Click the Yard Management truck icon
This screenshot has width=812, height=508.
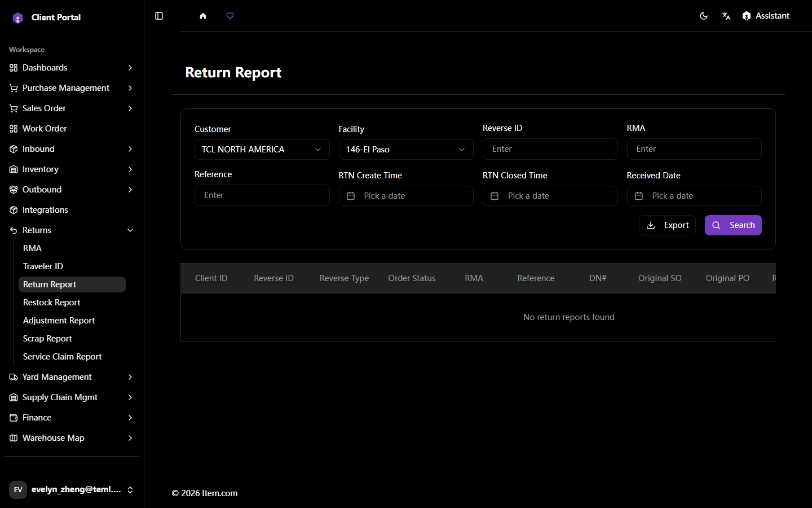(x=14, y=377)
